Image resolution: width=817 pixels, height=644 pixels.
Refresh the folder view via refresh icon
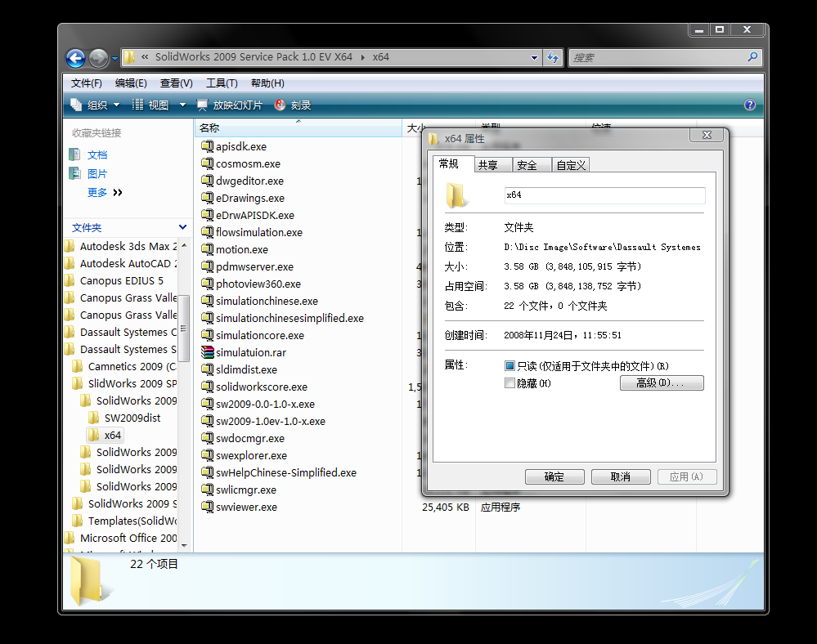point(553,57)
